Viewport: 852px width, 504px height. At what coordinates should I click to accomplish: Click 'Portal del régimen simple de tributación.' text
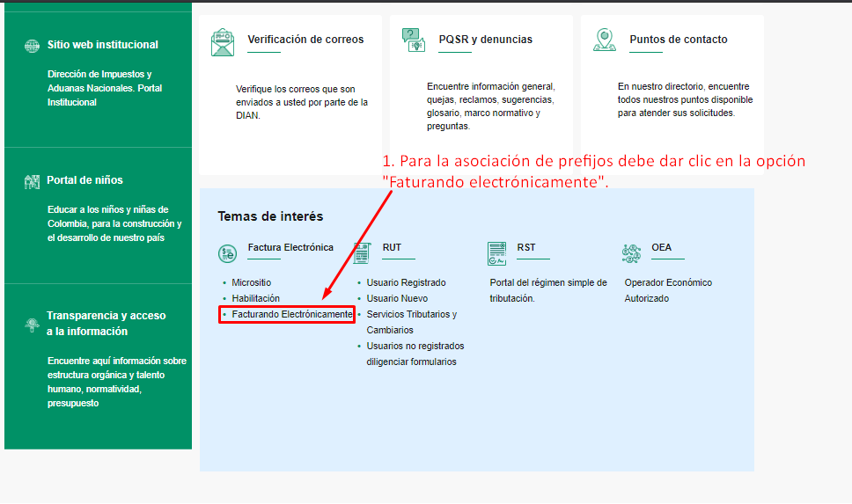pyautogui.click(x=547, y=290)
